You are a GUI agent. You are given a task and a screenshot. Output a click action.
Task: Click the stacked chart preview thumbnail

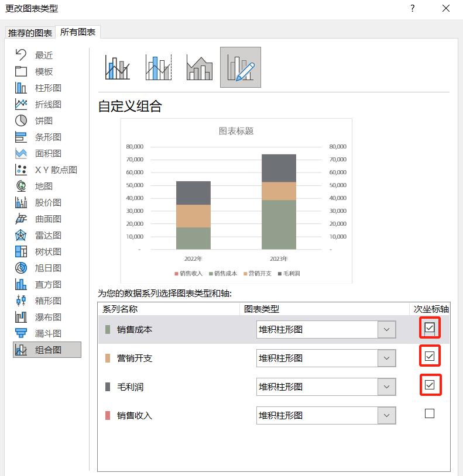click(x=236, y=201)
